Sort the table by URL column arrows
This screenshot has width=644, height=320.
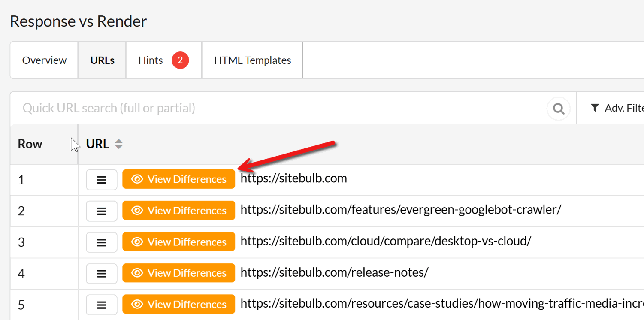(119, 144)
